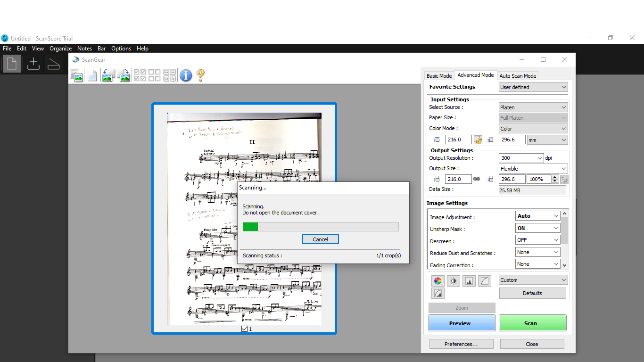
Task: Click the ScanGear scanner icon in dialog title
Action: coord(75,60)
